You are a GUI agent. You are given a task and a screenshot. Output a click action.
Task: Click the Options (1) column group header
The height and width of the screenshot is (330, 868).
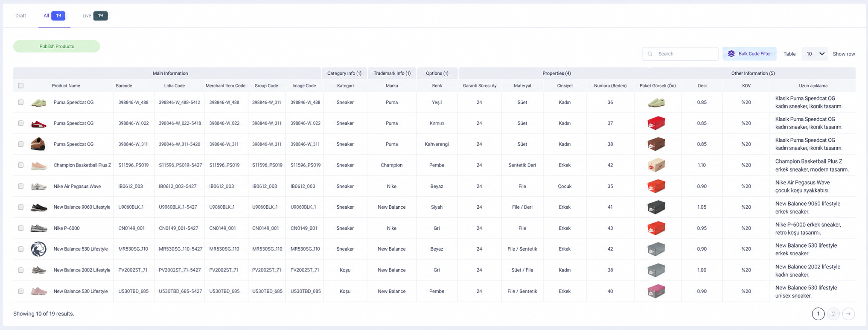click(437, 73)
